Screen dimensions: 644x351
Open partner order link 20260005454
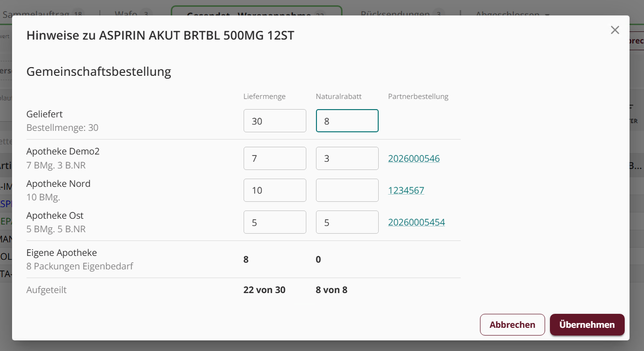point(417,222)
